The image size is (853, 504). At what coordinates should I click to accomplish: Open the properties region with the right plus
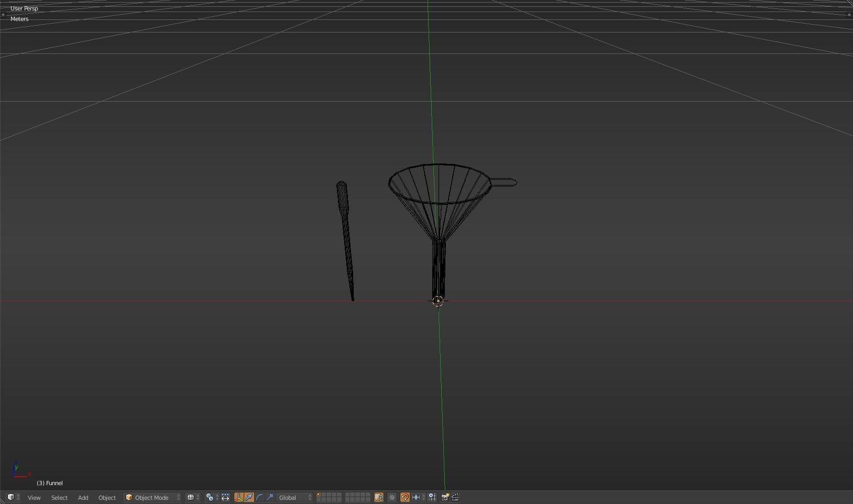pyautogui.click(x=849, y=15)
